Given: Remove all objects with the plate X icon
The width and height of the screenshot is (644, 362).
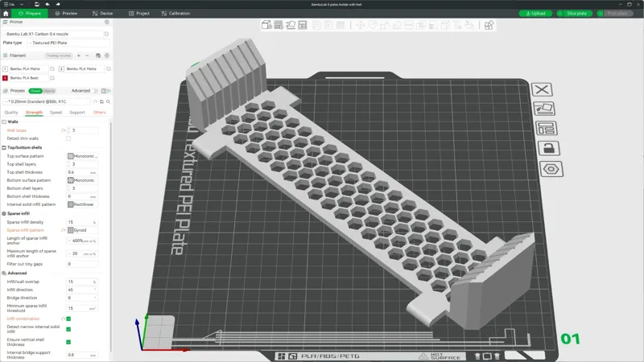Looking at the screenshot, I should (542, 89).
